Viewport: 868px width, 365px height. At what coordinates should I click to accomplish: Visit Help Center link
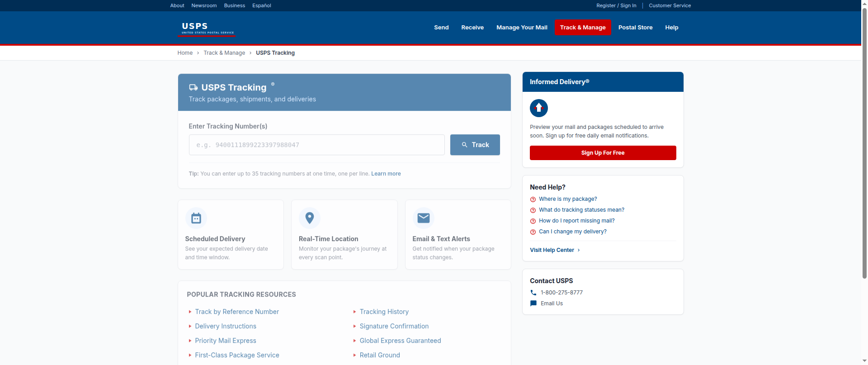555,250
